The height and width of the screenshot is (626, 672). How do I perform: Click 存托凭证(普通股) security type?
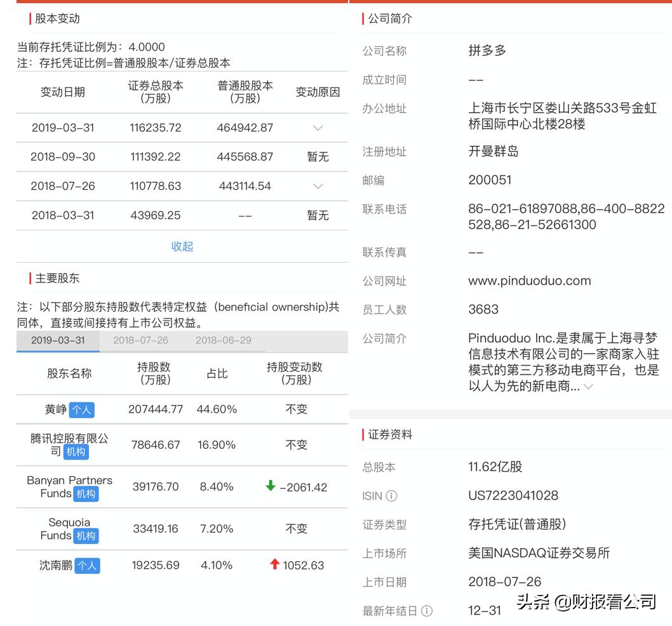[x=517, y=524]
